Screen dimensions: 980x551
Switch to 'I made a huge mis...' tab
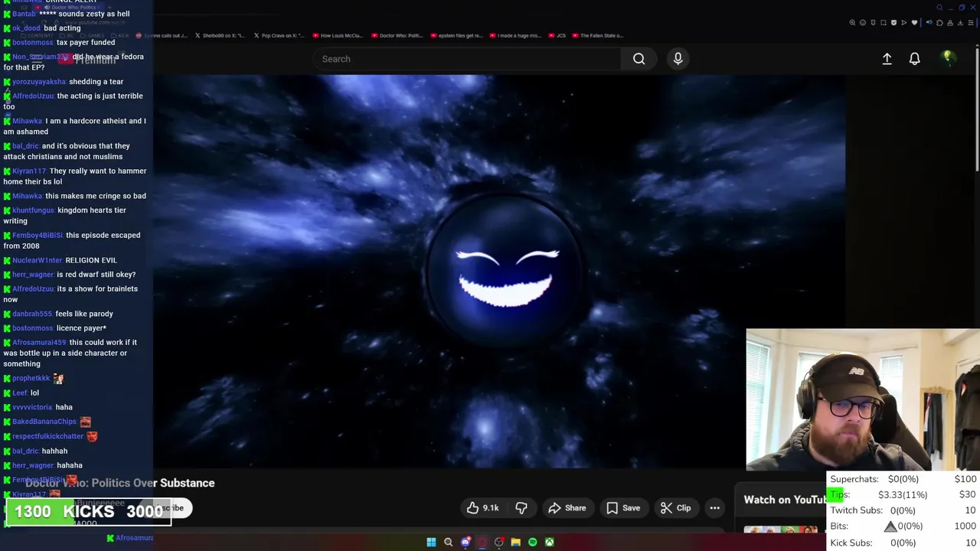[515, 35]
